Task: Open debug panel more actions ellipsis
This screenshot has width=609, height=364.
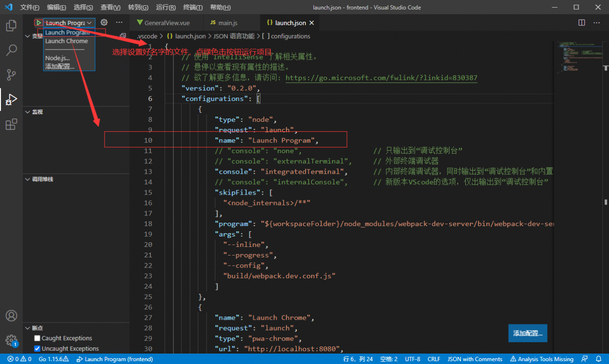Action: (x=119, y=22)
